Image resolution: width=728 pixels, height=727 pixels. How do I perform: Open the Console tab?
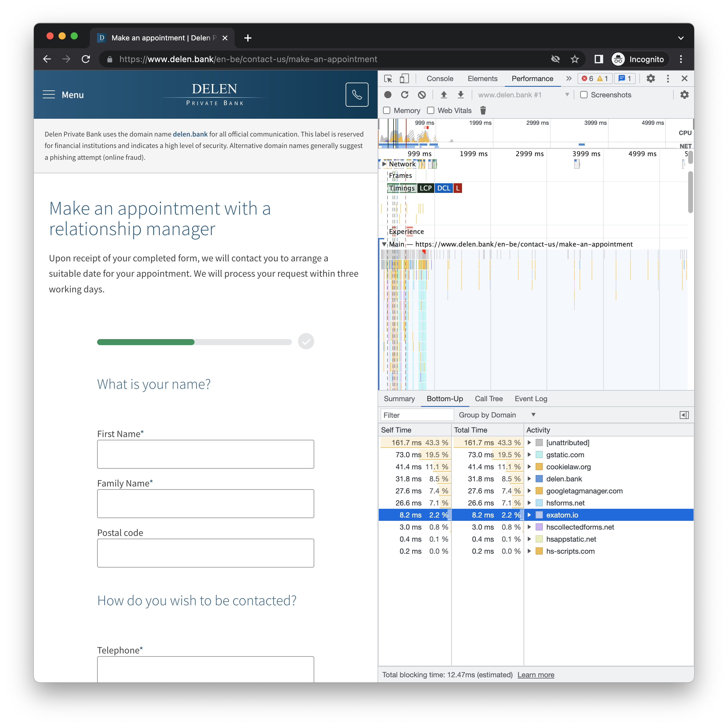[440, 78]
